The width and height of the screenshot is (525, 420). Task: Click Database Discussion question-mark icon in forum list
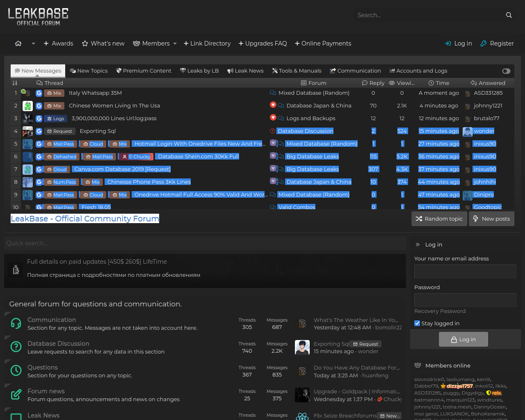[x=16, y=347]
